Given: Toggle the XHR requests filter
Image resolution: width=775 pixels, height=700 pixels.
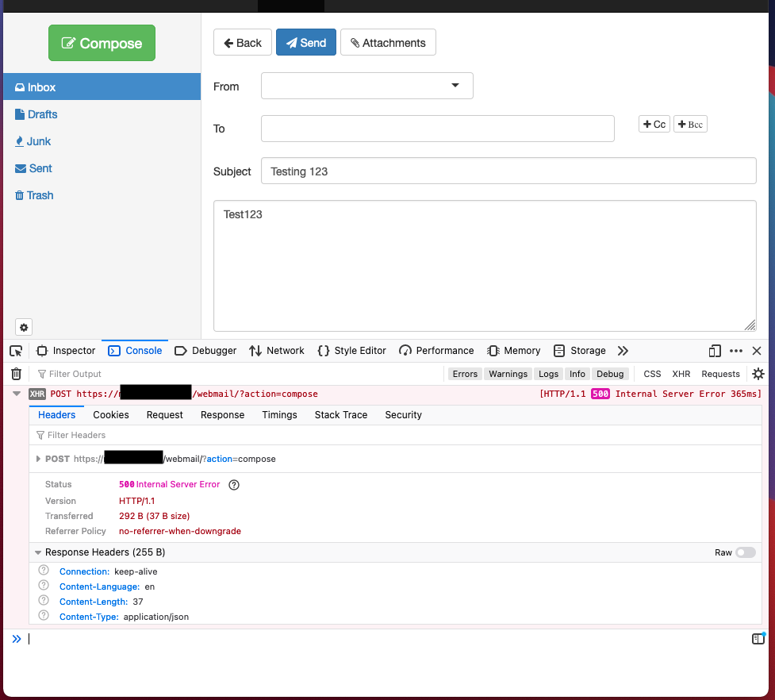Looking at the screenshot, I should pos(680,373).
